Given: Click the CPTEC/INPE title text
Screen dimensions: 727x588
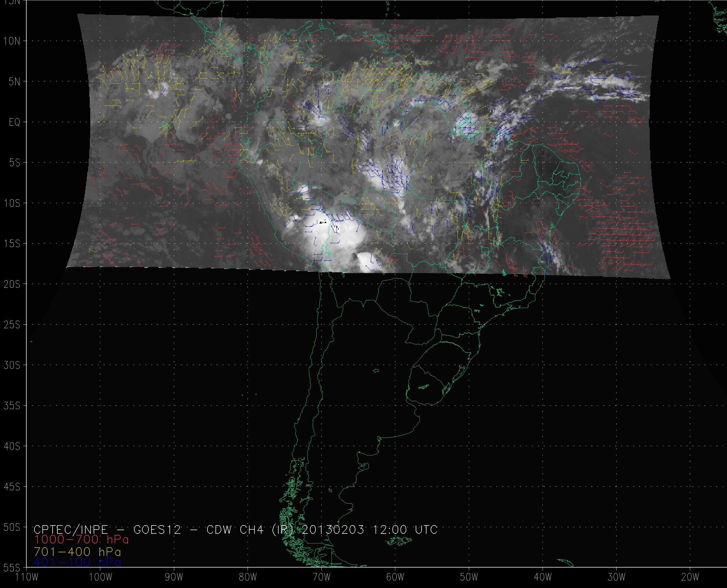Looking at the screenshot, I should [x=71, y=529].
